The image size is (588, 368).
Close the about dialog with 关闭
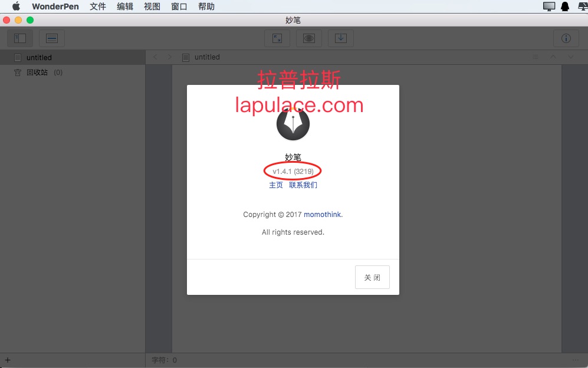[372, 277]
